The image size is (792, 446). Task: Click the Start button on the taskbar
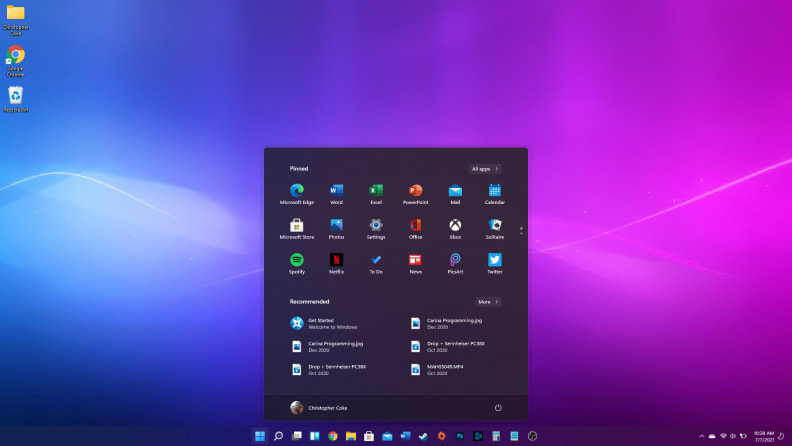tap(260, 436)
